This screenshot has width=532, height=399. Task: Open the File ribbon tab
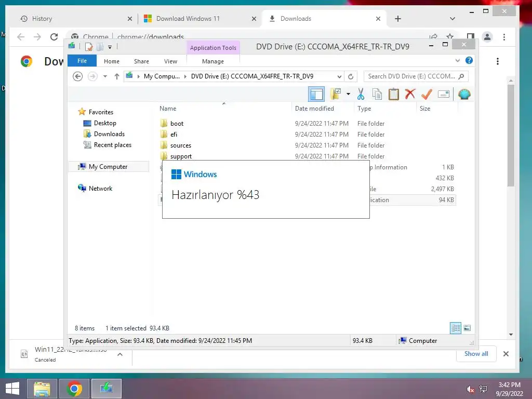[x=82, y=61]
